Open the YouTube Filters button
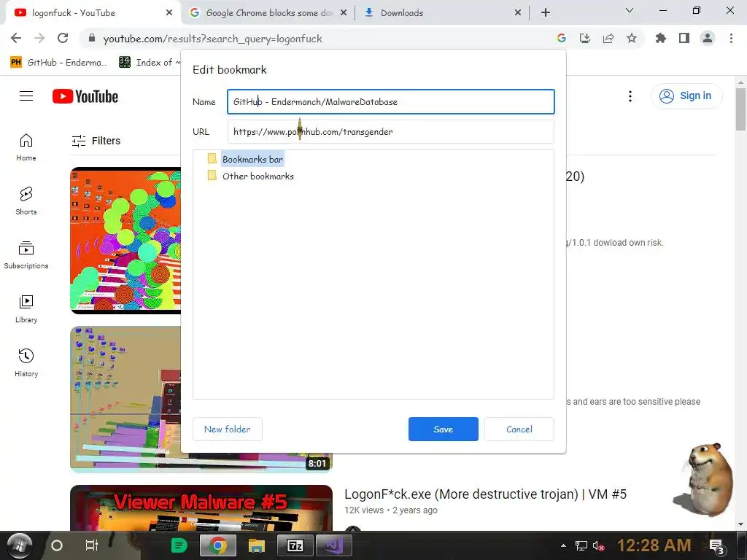747x560 pixels. 96,141
